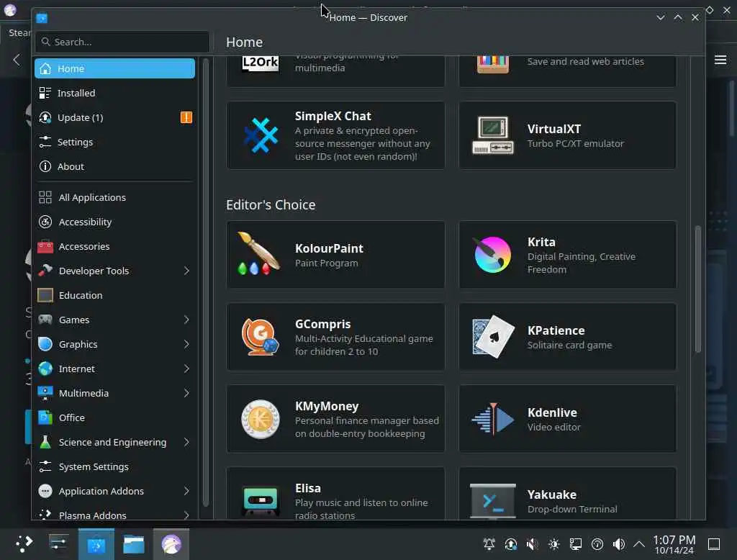This screenshot has width=737, height=560.
Task: Select the Yakuake terminal icon
Action: tap(492, 501)
